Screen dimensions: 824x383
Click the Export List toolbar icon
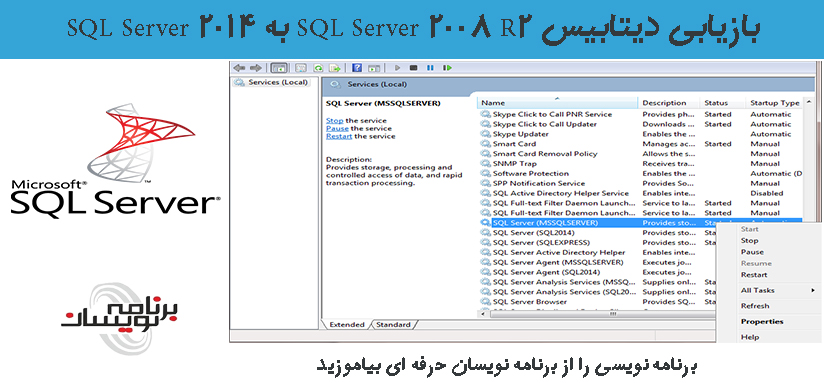335,68
